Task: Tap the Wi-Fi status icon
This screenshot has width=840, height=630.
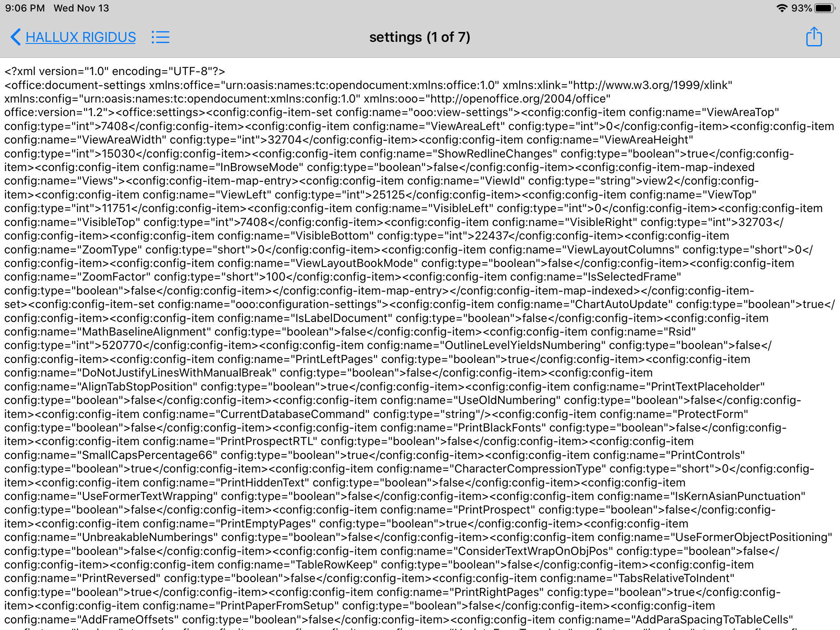Action: pyautogui.click(x=782, y=8)
